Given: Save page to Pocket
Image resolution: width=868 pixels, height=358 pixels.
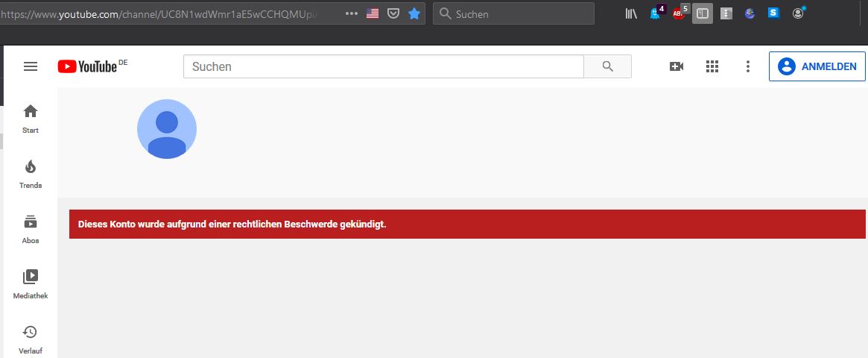Looking at the screenshot, I should (x=393, y=13).
